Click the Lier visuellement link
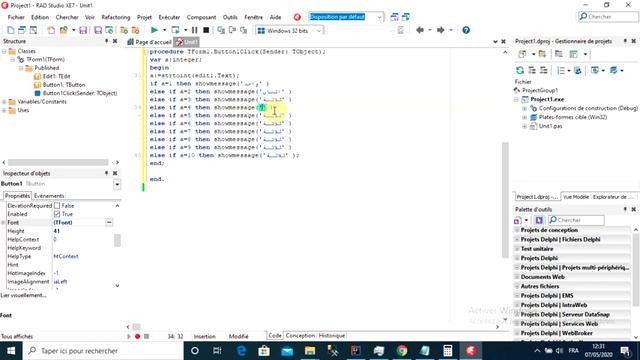Screen dimensions: 640x360 23,295
